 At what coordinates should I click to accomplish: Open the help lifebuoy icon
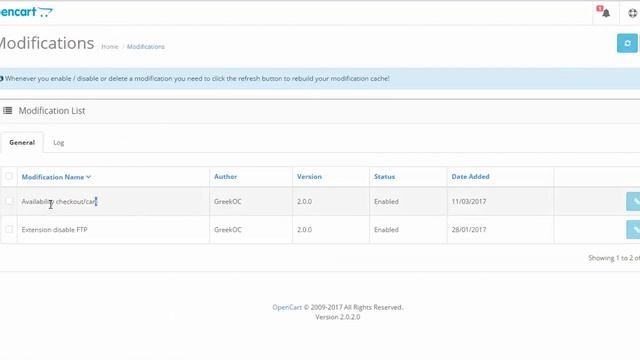pyautogui.click(x=632, y=13)
